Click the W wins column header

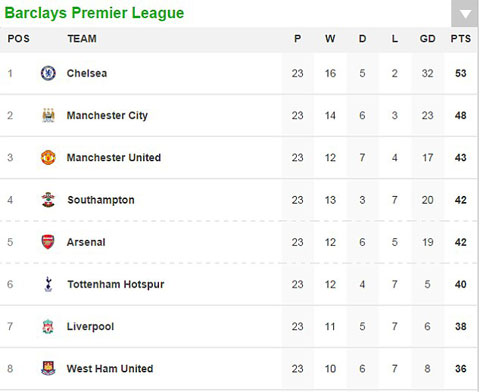330,39
